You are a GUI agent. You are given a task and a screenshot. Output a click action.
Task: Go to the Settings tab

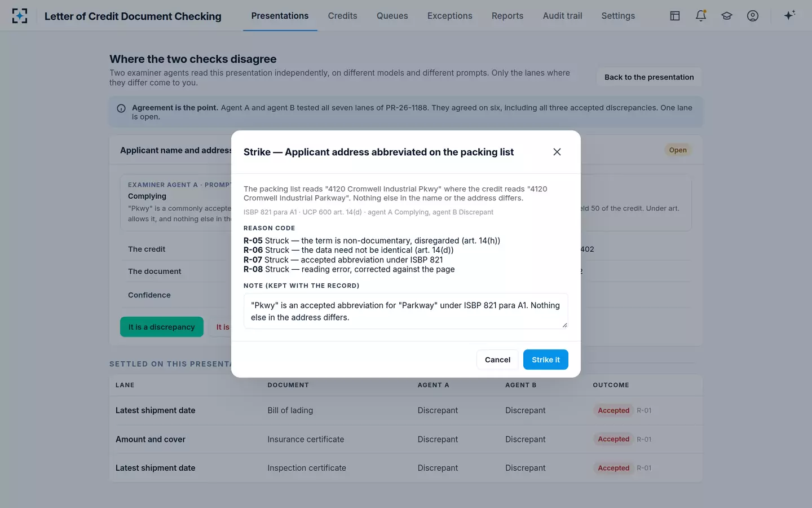[618, 16]
